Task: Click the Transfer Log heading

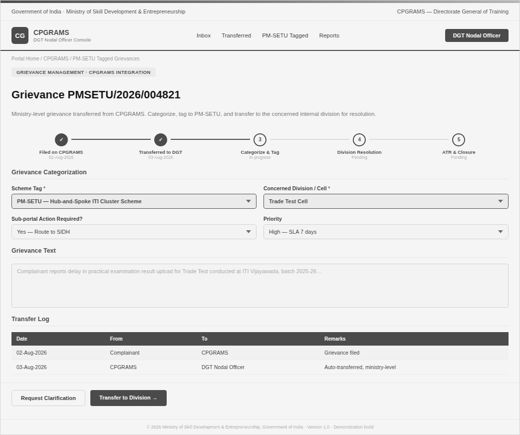Action: 30,319
